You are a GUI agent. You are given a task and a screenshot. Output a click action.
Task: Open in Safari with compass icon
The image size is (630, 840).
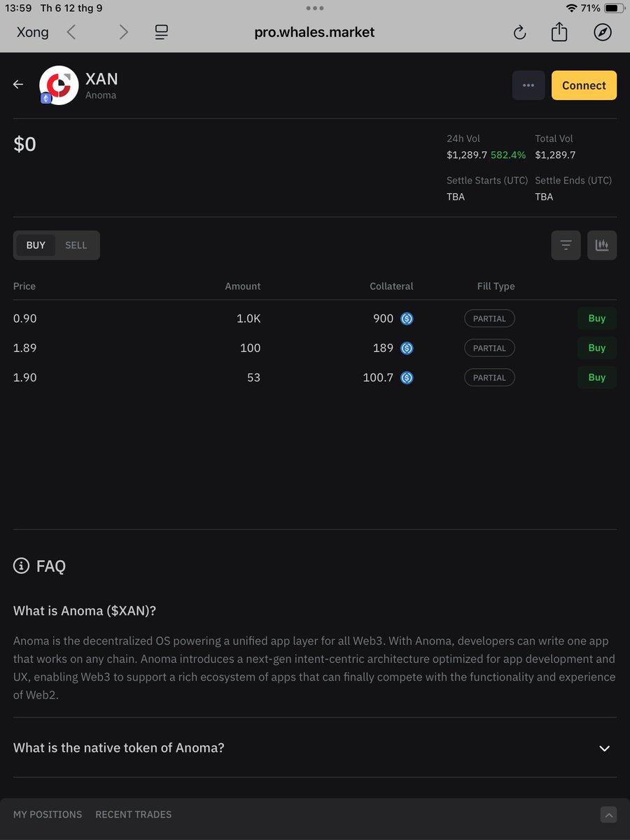tap(602, 32)
